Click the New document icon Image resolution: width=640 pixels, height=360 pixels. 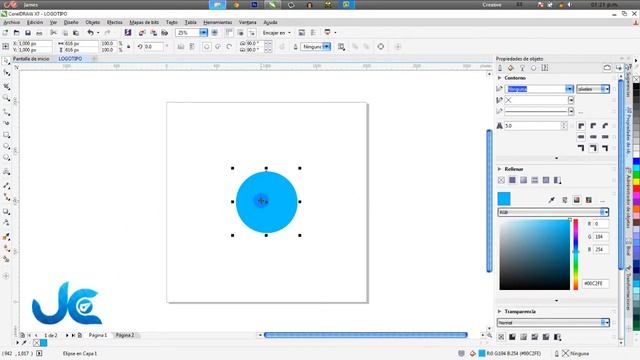(x=5, y=33)
